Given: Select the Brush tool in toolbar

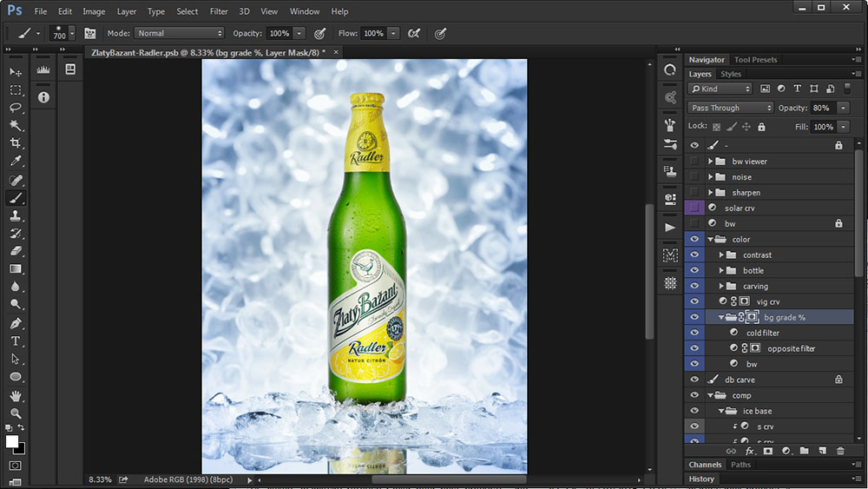Looking at the screenshot, I should tap(16, 198).
